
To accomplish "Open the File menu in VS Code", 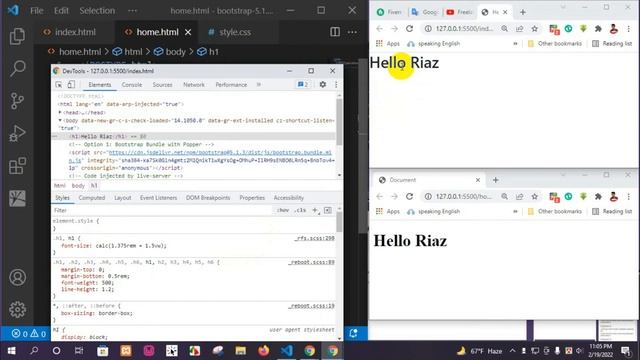I will point(37,11).
